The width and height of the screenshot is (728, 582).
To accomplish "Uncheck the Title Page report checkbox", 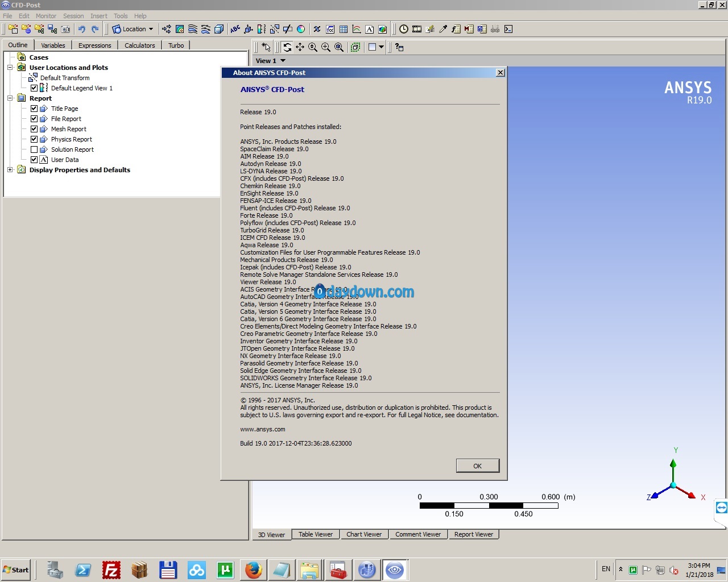I will pyautogui.click(x=34, y=109).
